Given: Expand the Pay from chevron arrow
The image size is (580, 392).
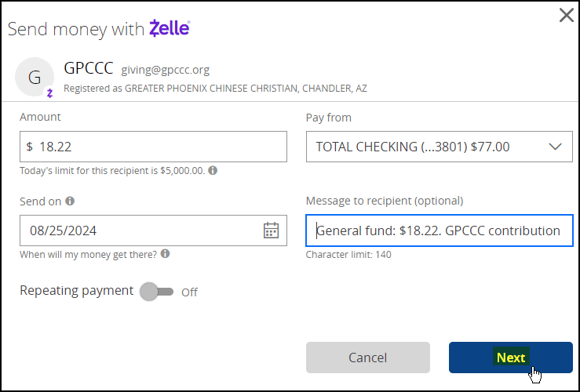Looking at the screenshot, I should tap(555, 147).
